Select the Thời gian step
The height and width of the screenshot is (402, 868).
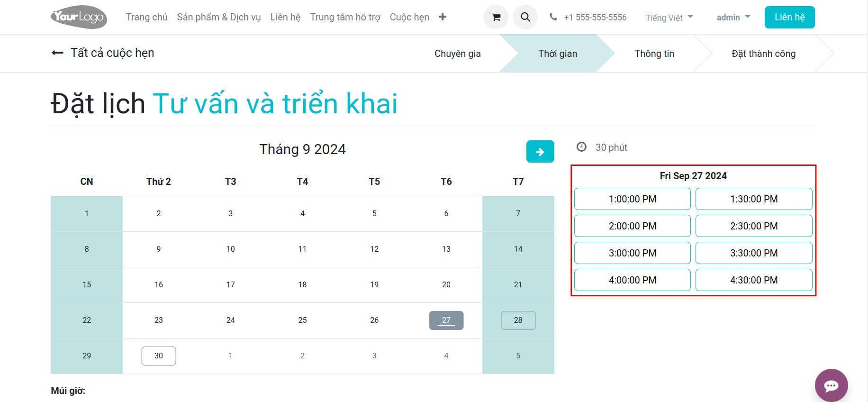click(558, 54)
